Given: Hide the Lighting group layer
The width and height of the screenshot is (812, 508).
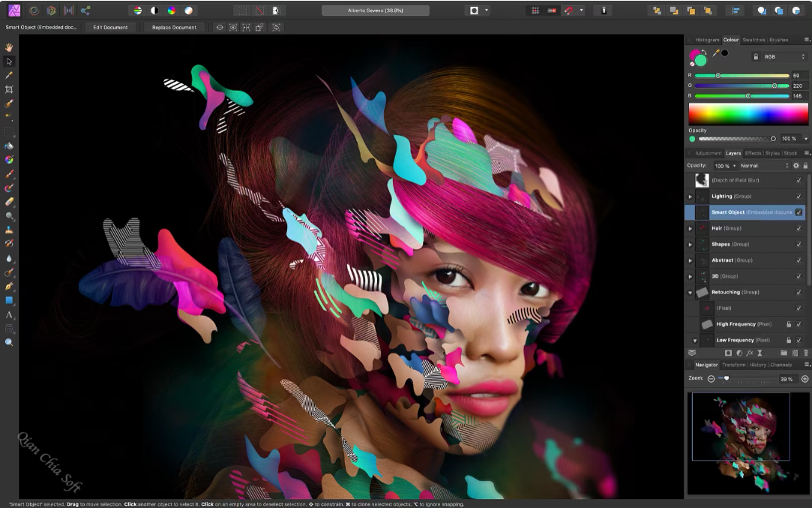Looking at the screenshot, I should pos(799,197).
